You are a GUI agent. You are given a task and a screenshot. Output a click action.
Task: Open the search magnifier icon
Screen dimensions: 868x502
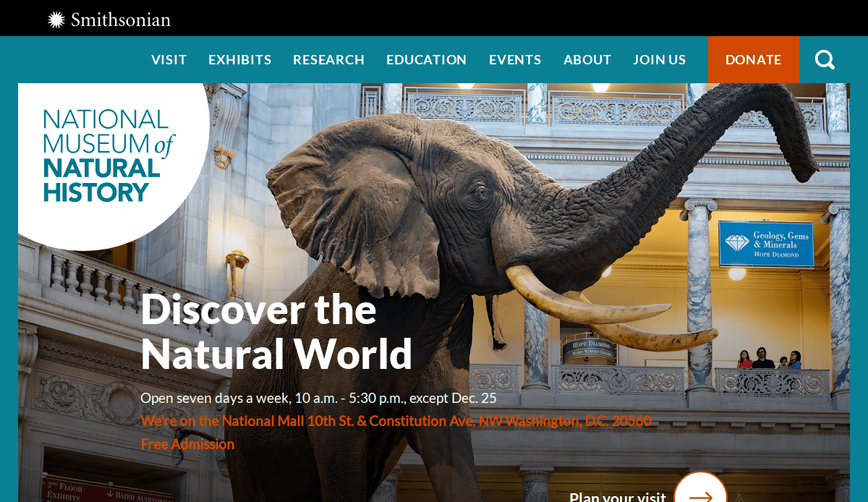(824, 59)
